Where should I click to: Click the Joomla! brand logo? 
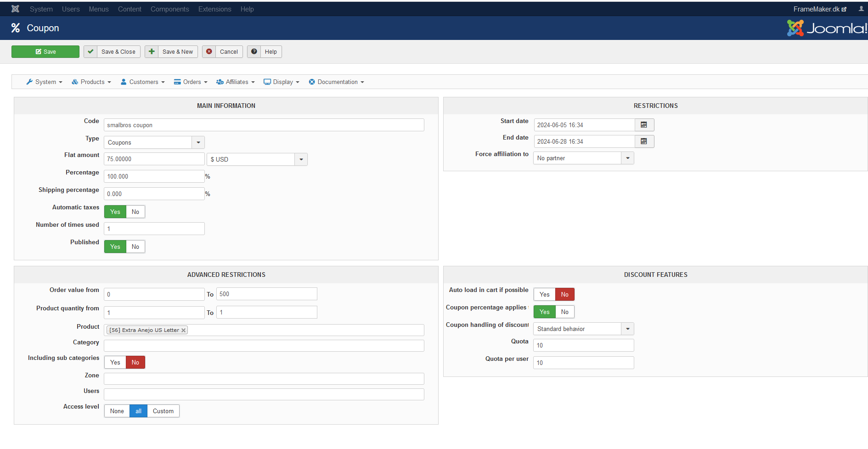[x=827, y=28]
